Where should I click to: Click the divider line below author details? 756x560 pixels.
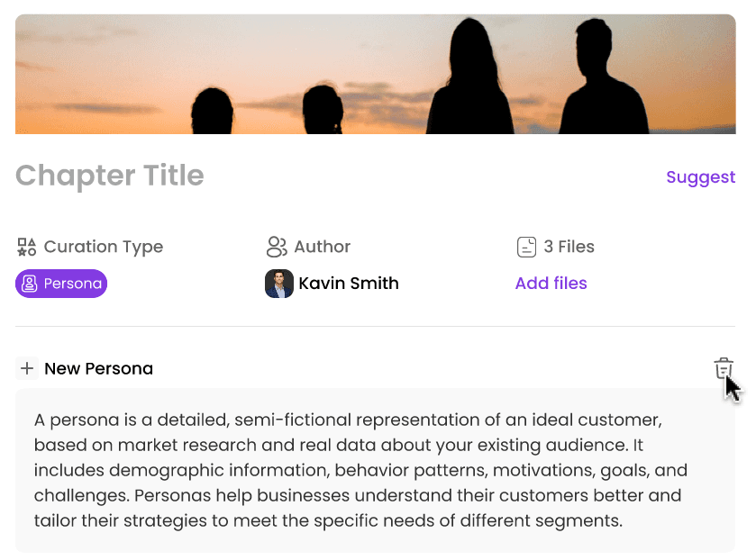click(x=375, y=326)
